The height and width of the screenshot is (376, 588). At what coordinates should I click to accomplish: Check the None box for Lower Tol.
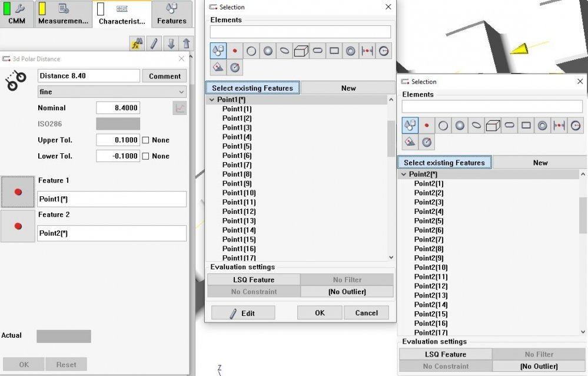click(x=146, y=156)
